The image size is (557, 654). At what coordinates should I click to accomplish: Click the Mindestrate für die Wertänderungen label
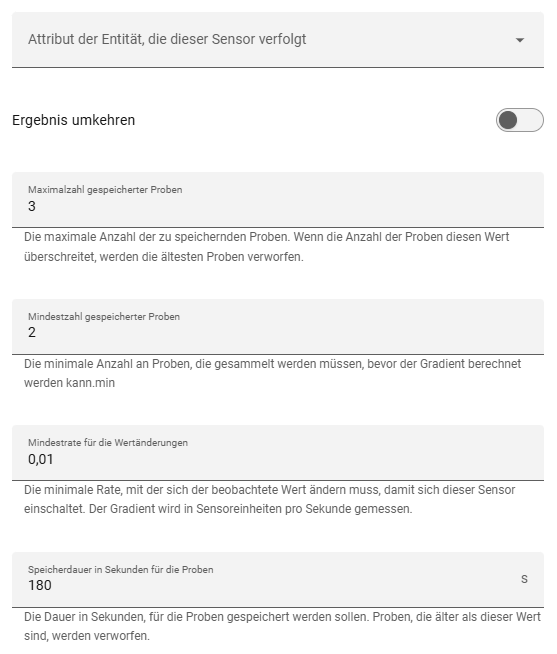tap(108, 443)
